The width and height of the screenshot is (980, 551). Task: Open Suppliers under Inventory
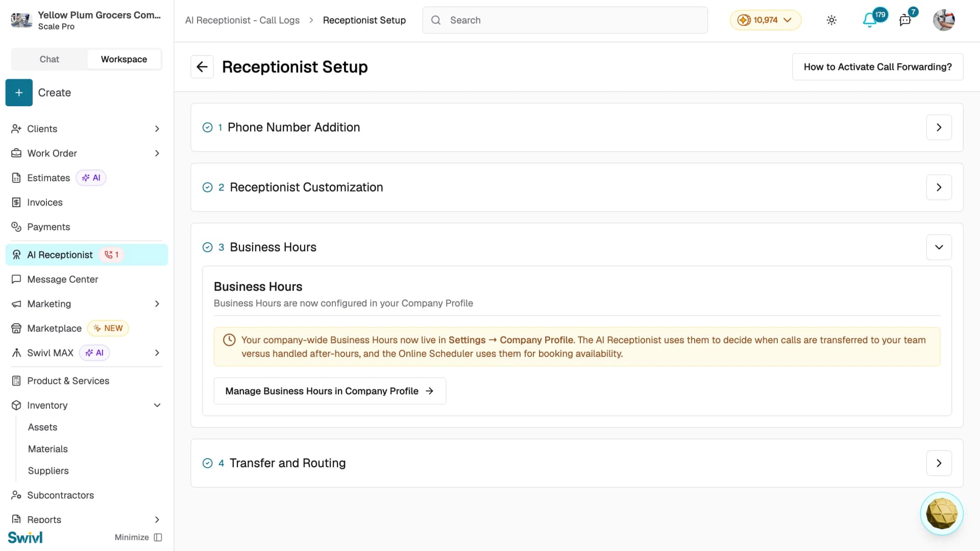click(x=48, y=471)
